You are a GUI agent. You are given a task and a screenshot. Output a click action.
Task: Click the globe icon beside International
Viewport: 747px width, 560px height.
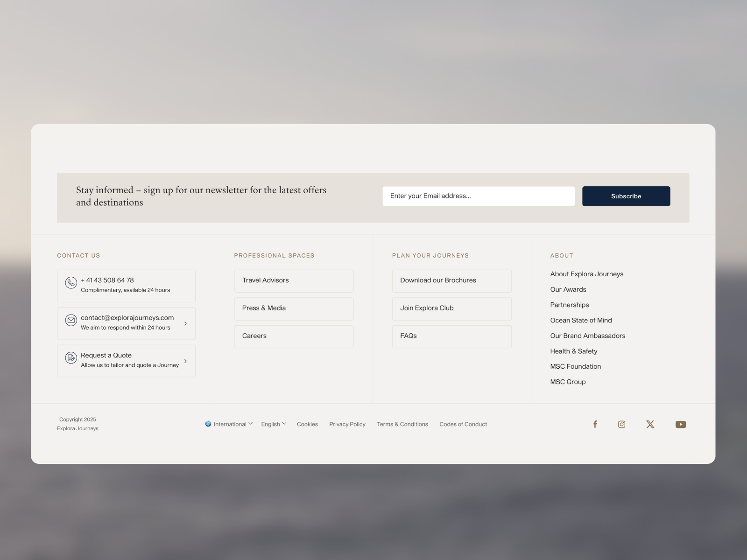click(x=208, y=424)
